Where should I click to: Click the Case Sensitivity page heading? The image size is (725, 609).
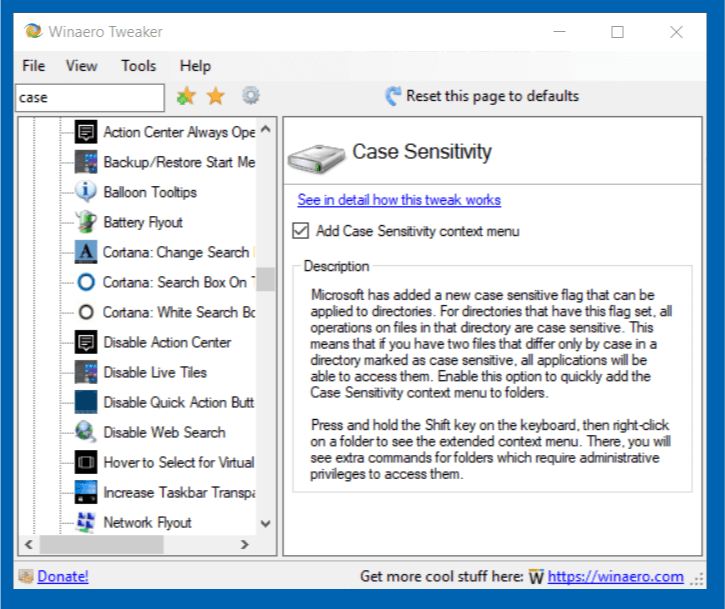[422, 152]
